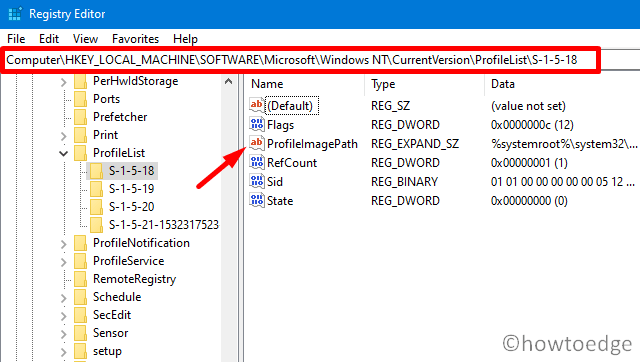Screen dimensions: 640x362
Task: Click the Sid binary value icon
Action: [257, 181]
